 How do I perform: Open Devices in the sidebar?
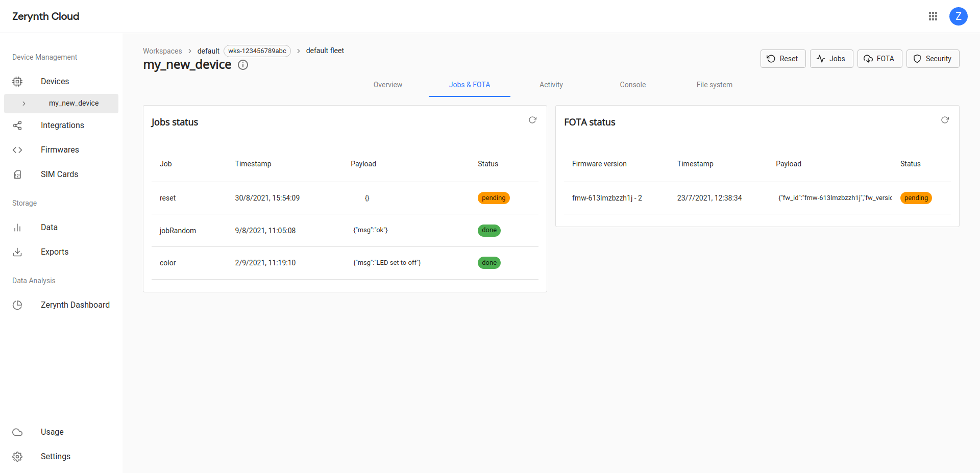point(55,82)
